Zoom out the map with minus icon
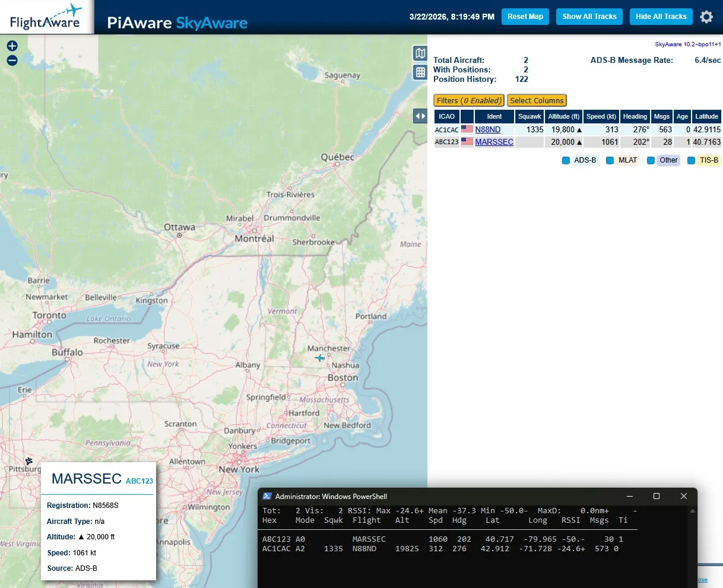 click(x=12, y=61)
